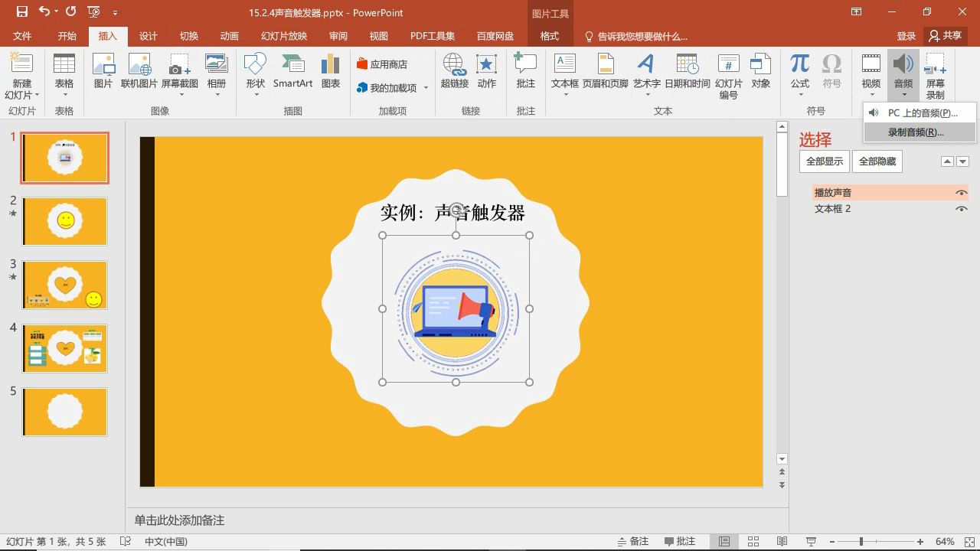Open the 格式 picture format tab
This screenshot has height=551, width=980.
(x=549, y=36)
